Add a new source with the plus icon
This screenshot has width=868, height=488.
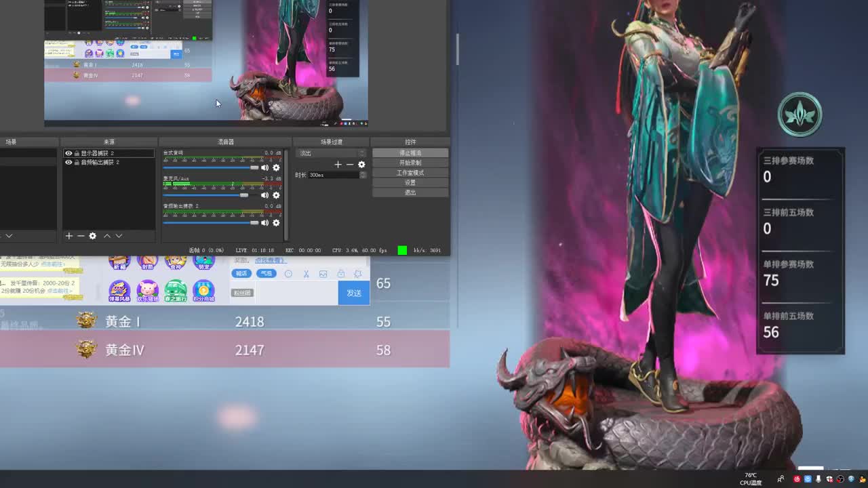[68, 236]
